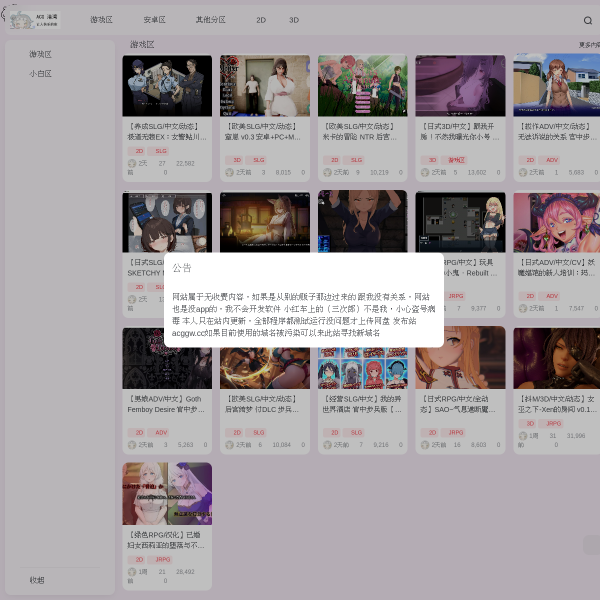600x600 pixels.
Task: Open 游戏区 in the left sidebar
Action: [x=41, y=54]
